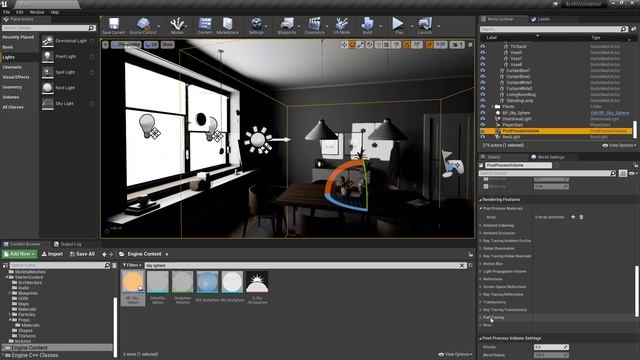Open View Options in World Outliner
The image size is (640, 360).
(x=619, y=145)
